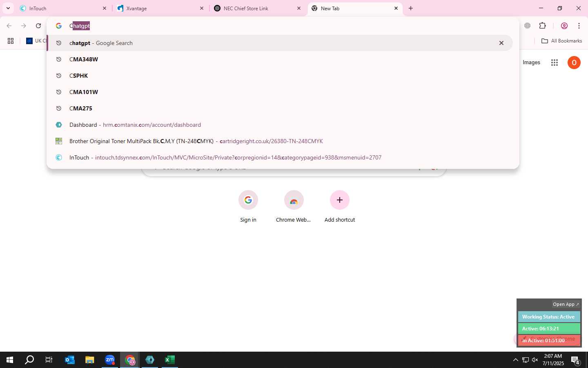Show hidden system tray icons
This screenshot has width=588, height=368.
(515, 360)
